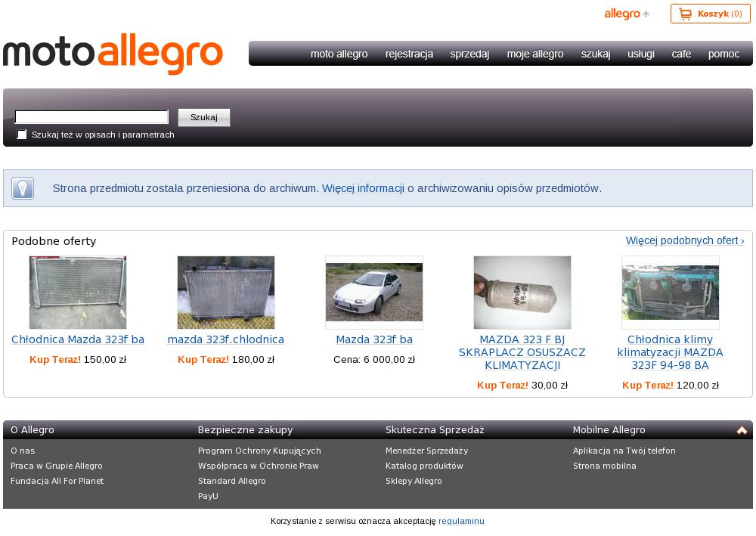Image resolution: width=756 pixels, height=536 pixels.
Task: Click the search text field
Action: [x=91, y=117]
